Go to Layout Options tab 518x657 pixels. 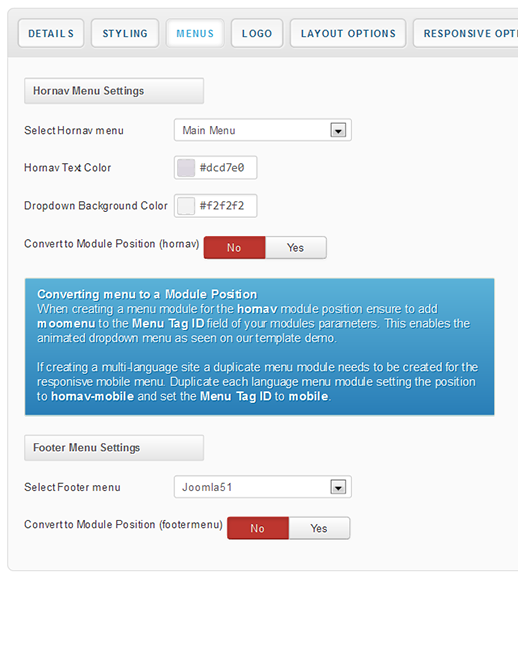(x=348, y=33)
